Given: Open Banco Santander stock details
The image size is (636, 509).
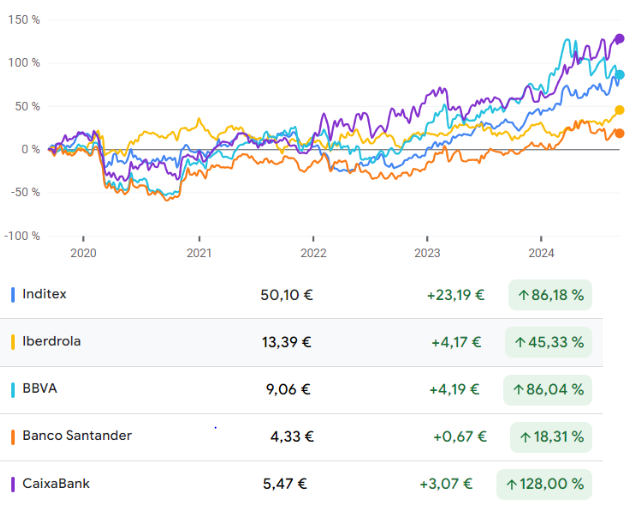Looking at the screenshot, I should point(77,435).
